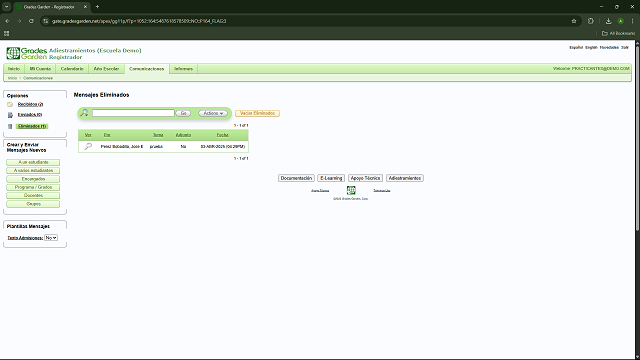
Task: Click the Go search button
Action: pyautogui.click(x=183, y=113)
